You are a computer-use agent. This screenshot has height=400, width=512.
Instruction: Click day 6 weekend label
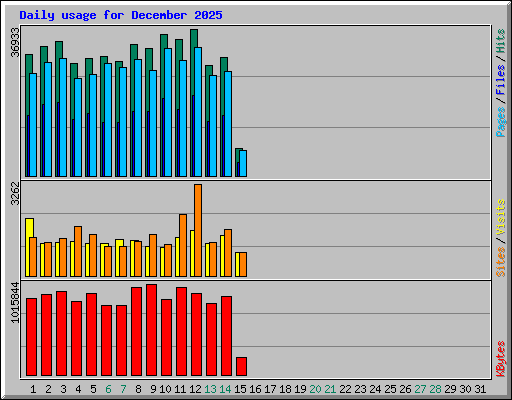108,389
